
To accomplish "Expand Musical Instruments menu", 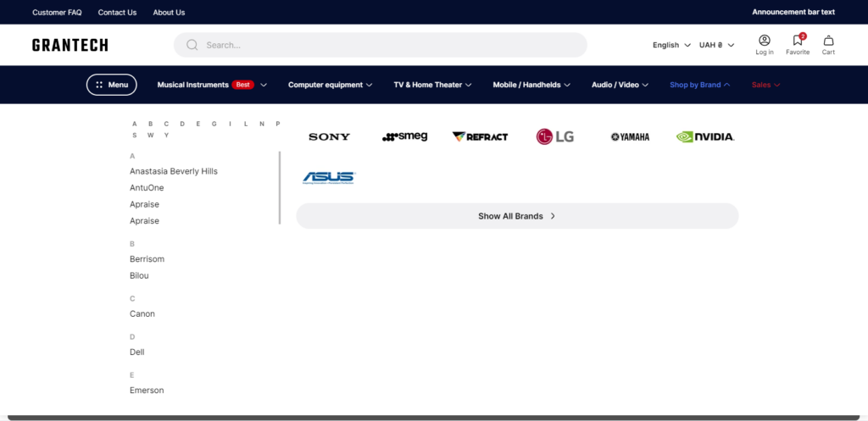I will pos(212,85).
